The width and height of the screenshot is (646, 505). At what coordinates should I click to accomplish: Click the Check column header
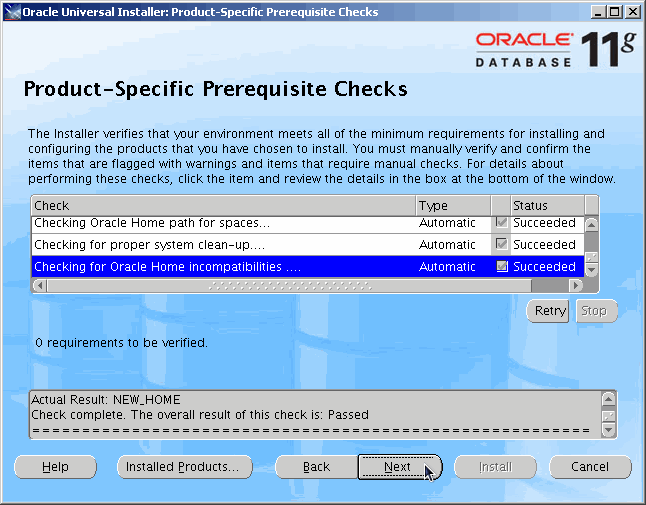click(x=222, y=205)
